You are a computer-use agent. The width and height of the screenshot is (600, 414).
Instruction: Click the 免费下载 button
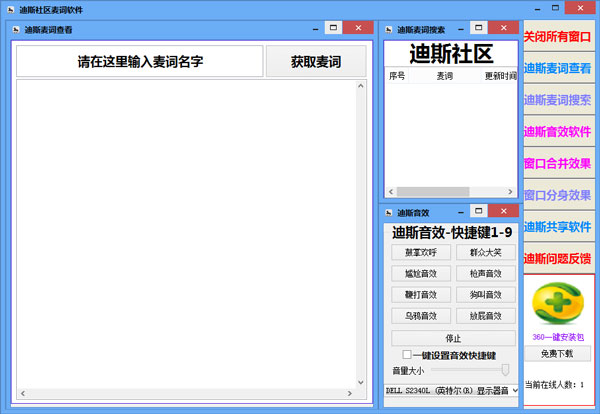pos(557,354)
